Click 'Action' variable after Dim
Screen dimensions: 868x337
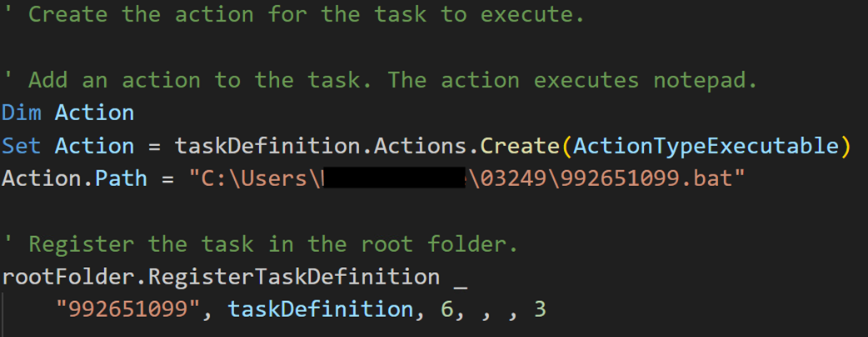[94, 113]
